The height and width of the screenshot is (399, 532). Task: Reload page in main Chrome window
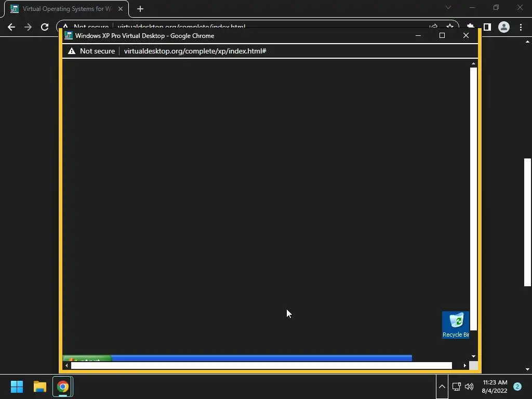coord(45,27)
